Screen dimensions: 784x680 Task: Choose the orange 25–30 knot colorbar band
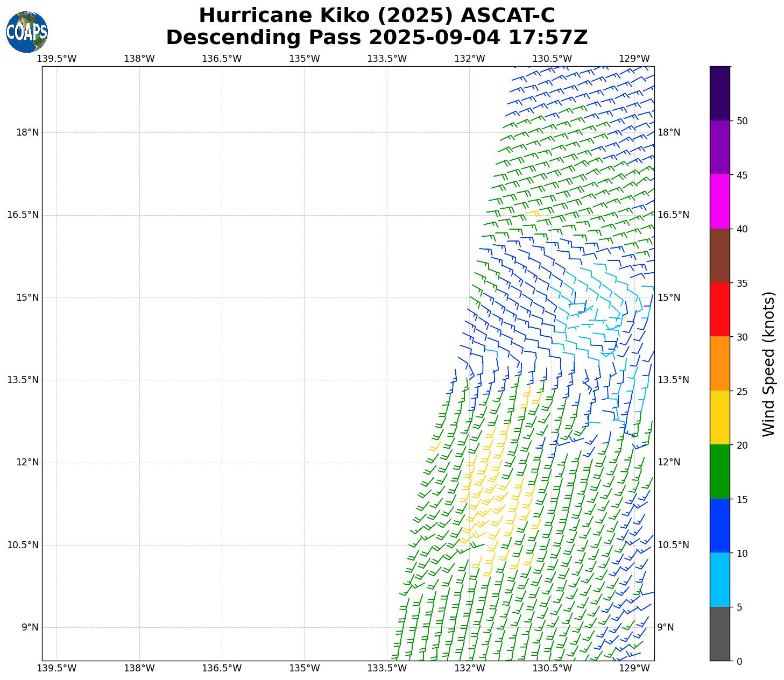click(x=719, y=363)
